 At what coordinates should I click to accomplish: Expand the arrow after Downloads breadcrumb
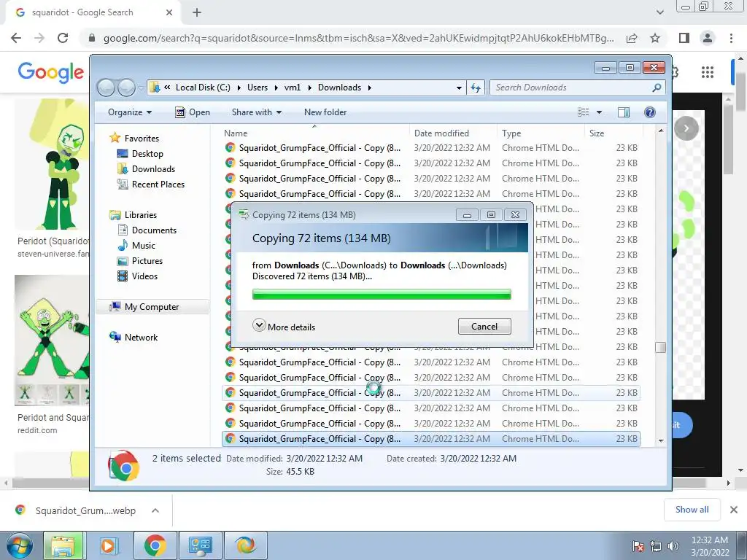(x=370, y=87)
